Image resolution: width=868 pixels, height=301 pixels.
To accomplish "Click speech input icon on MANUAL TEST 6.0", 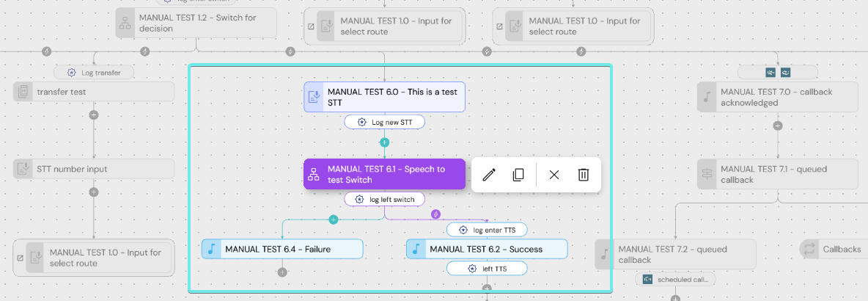I will click(314, 97).
